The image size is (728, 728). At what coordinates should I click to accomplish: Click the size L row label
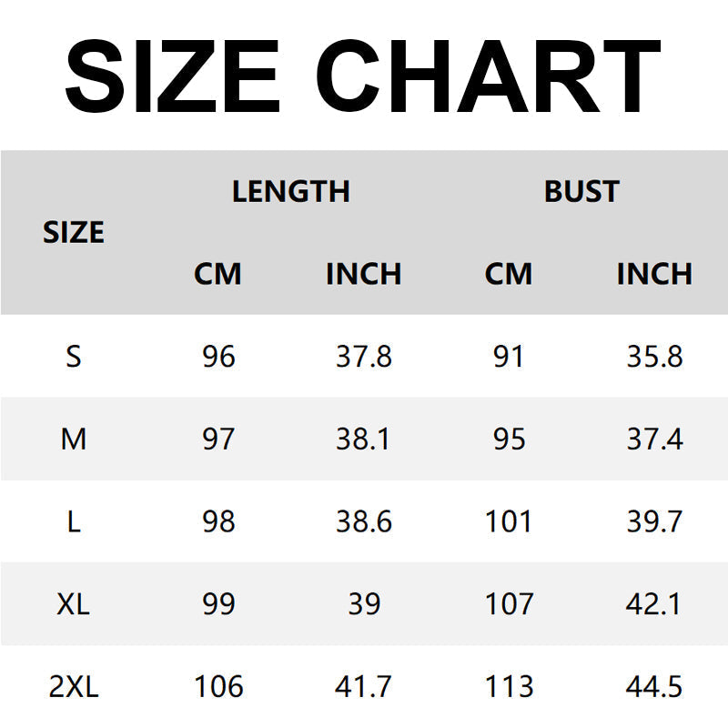[74, 522]
